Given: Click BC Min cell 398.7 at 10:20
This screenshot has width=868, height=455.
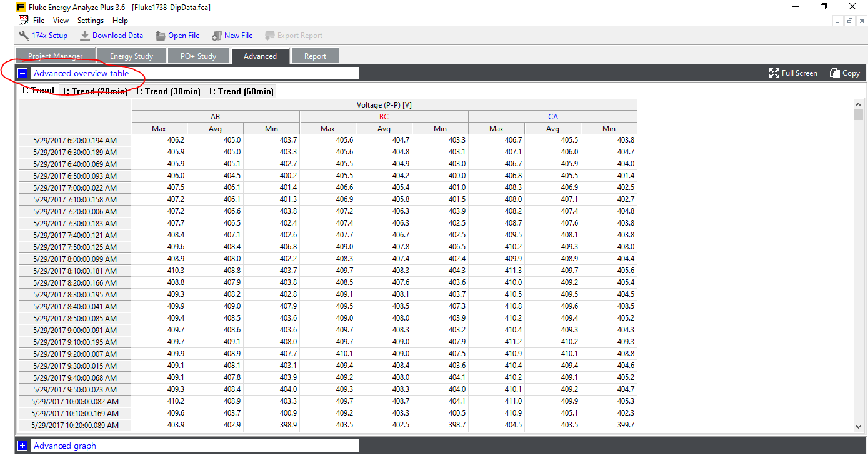Looking at the screenshot, I should [441, 425].
